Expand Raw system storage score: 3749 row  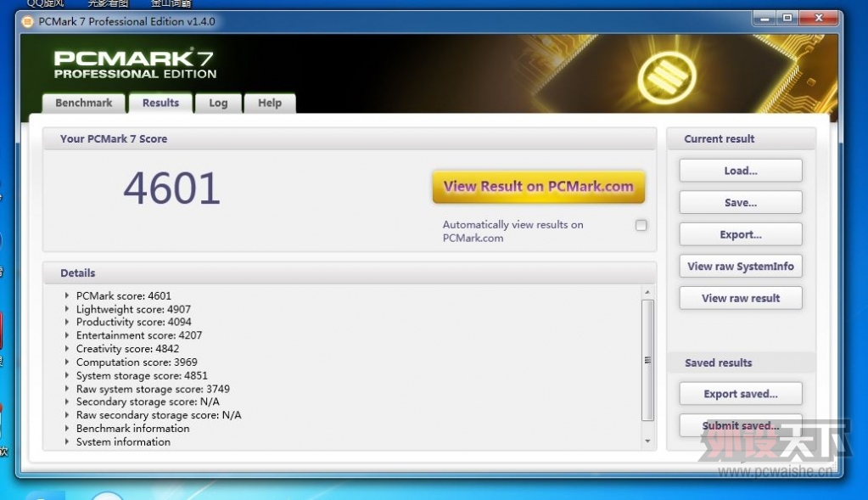click(67, 389)
